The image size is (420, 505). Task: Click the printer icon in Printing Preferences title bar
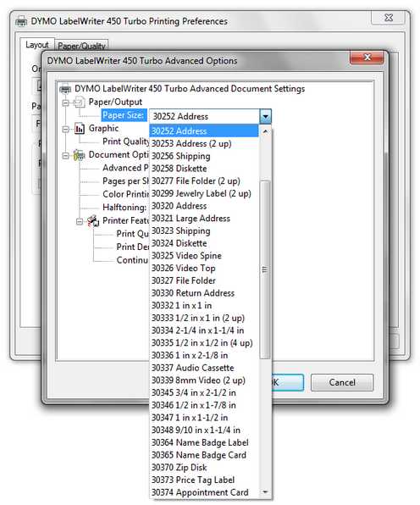tap(21, 21)
